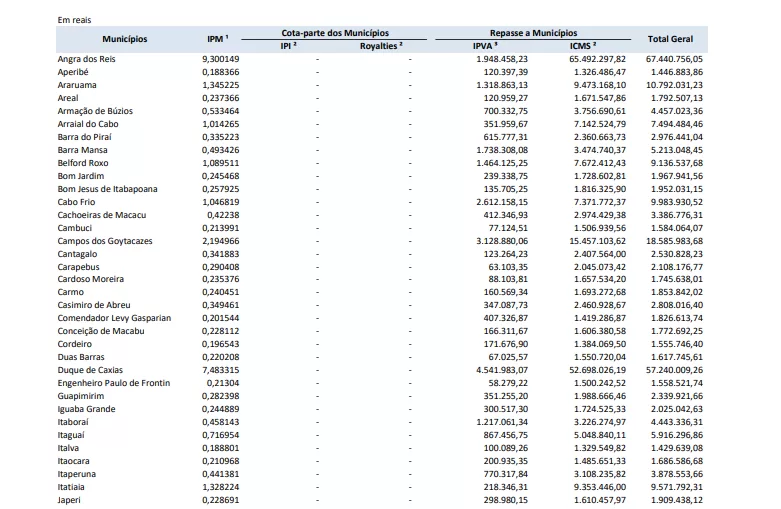Click the Municípios column header
Image resolution: width=781 pixels, height=509 pixels.
pos(124,39)
